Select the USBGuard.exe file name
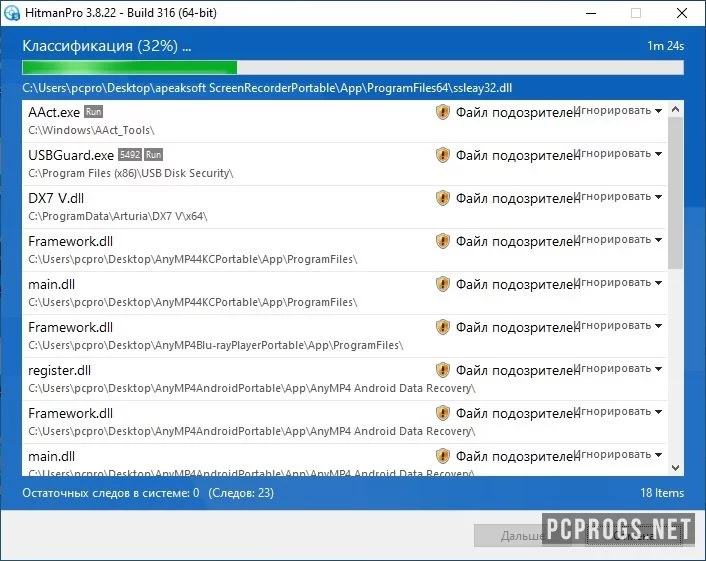706x561 pixels. click(71, 155)
